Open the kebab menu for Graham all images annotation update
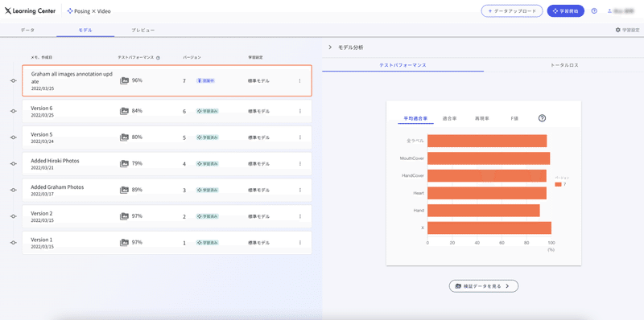Screen dimensions: 644x320 [x=299, y=81]
